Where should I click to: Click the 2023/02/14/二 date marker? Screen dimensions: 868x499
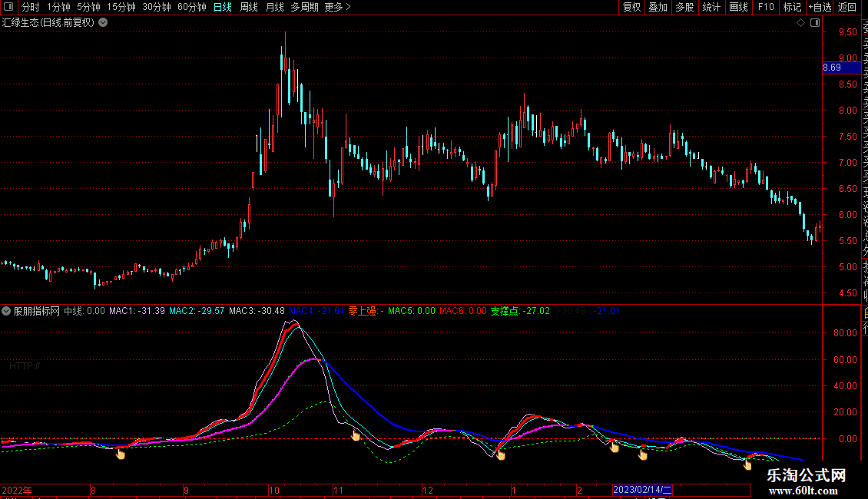[642, 490]
